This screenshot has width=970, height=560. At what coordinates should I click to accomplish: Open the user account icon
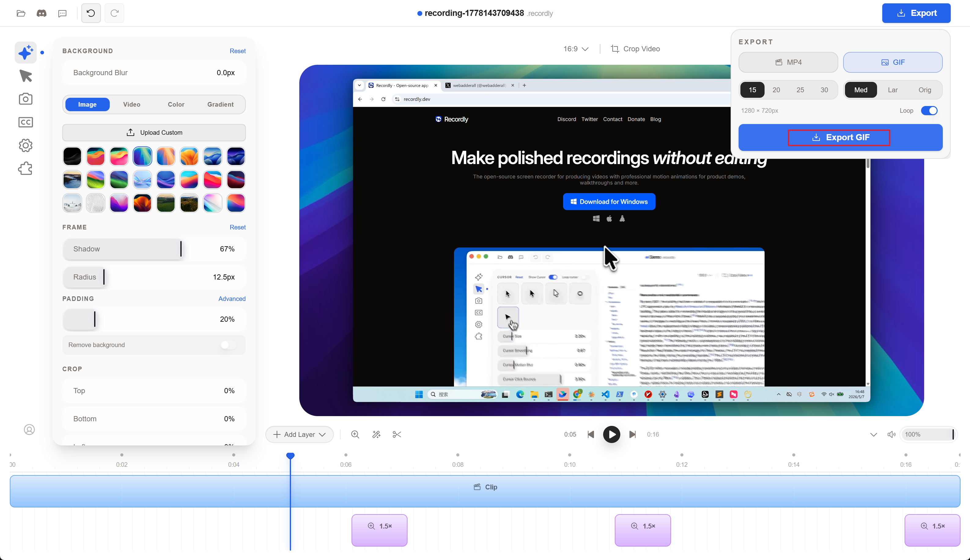[29, 429]
